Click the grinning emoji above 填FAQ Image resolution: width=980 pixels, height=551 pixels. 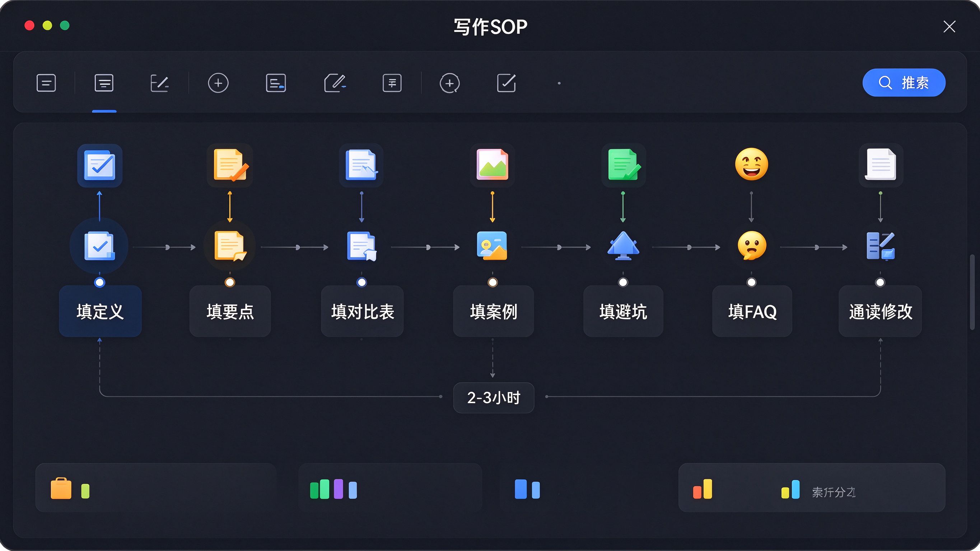751,164
